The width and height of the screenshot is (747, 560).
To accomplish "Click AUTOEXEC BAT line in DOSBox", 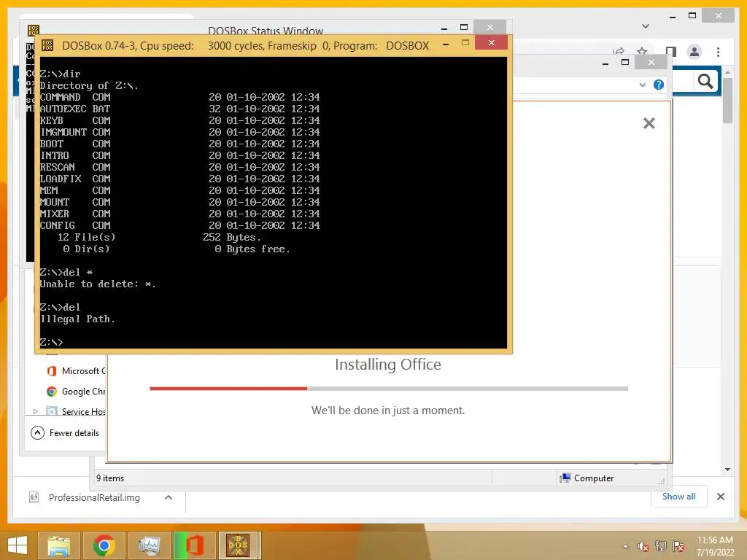I will pos(179,109).
